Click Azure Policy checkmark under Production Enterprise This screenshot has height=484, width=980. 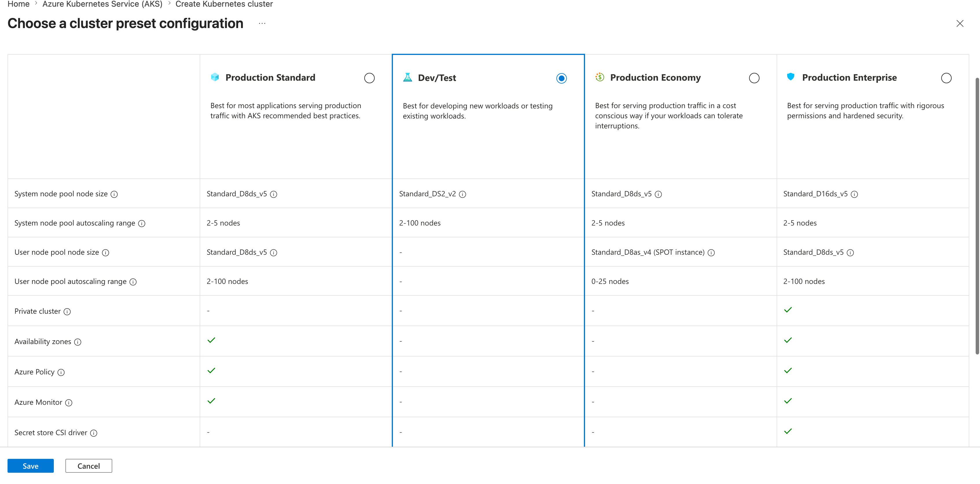(788, 371)
